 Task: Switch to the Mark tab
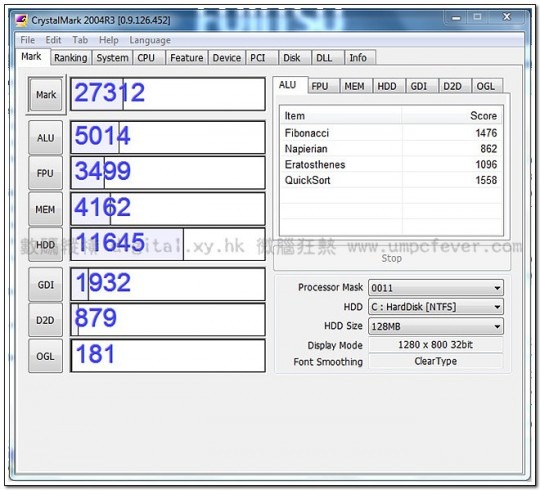tap(32, 56)
